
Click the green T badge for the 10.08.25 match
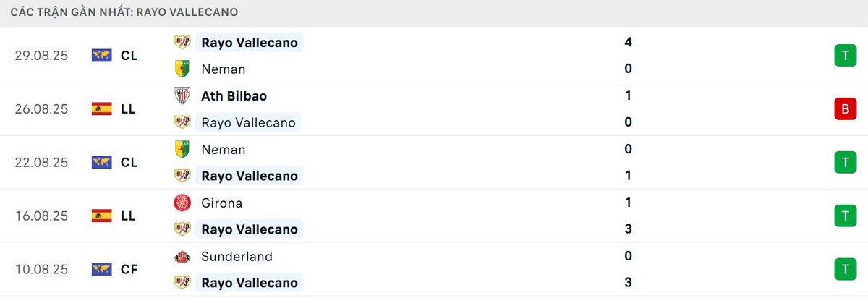click(843, 269)
